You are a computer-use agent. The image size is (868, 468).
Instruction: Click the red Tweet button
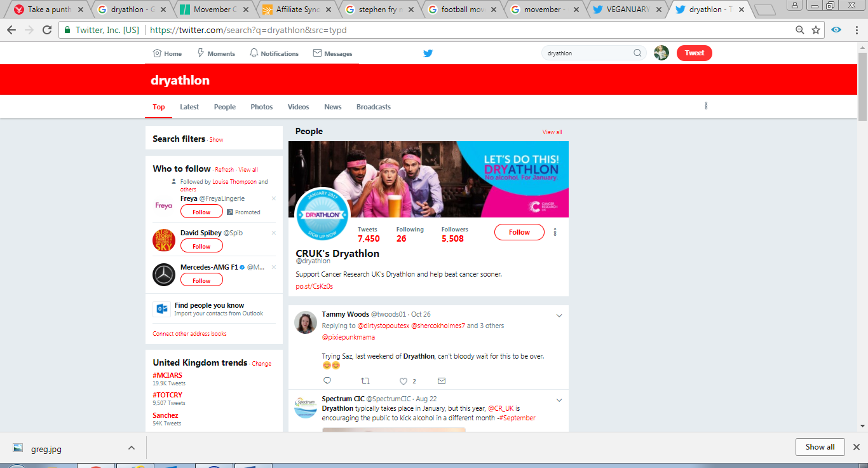click(695, 53)
